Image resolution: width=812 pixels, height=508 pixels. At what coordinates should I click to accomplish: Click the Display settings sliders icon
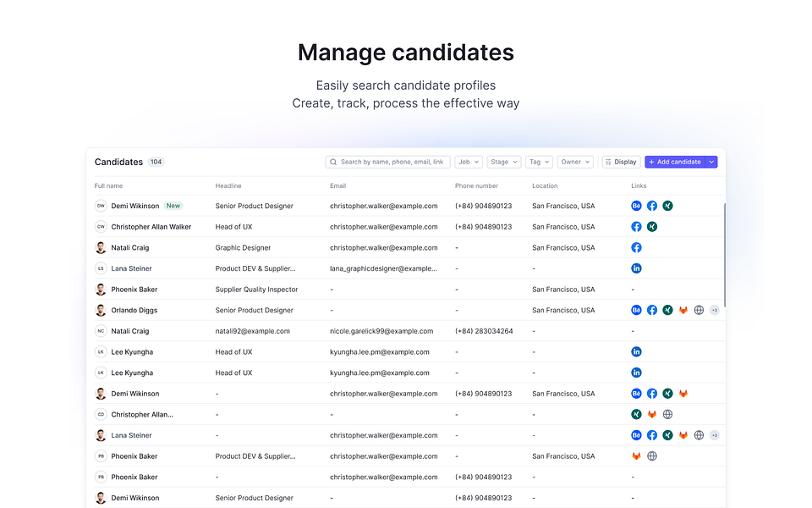click(608, 162)
